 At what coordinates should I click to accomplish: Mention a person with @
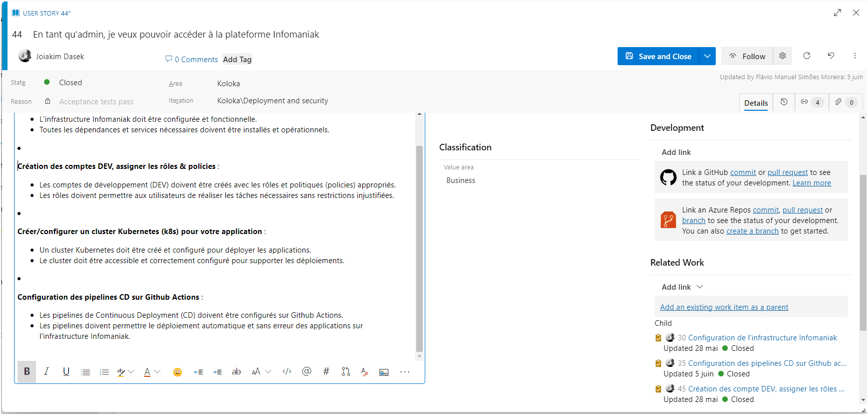(307, 371)
